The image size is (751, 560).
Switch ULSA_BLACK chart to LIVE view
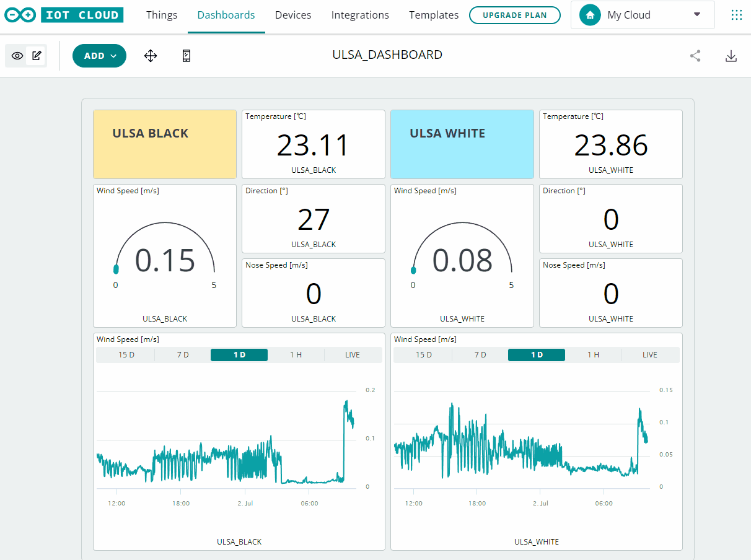[x=353, y=354]
